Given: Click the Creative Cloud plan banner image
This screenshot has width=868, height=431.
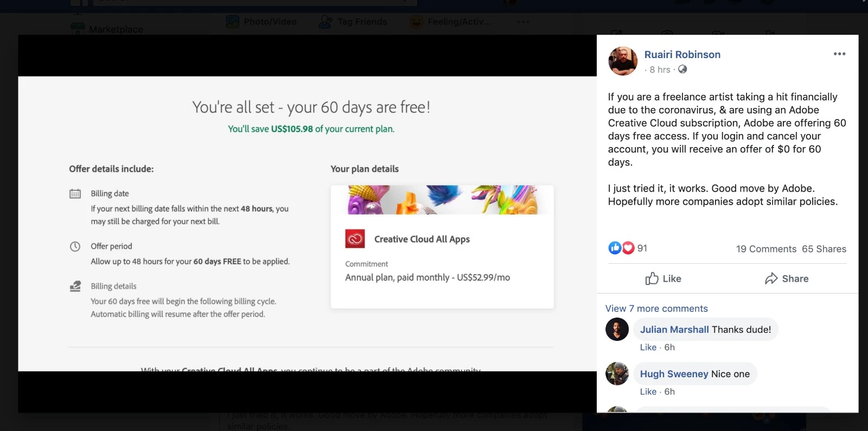Looking at the screenshot, I should 442,200.
